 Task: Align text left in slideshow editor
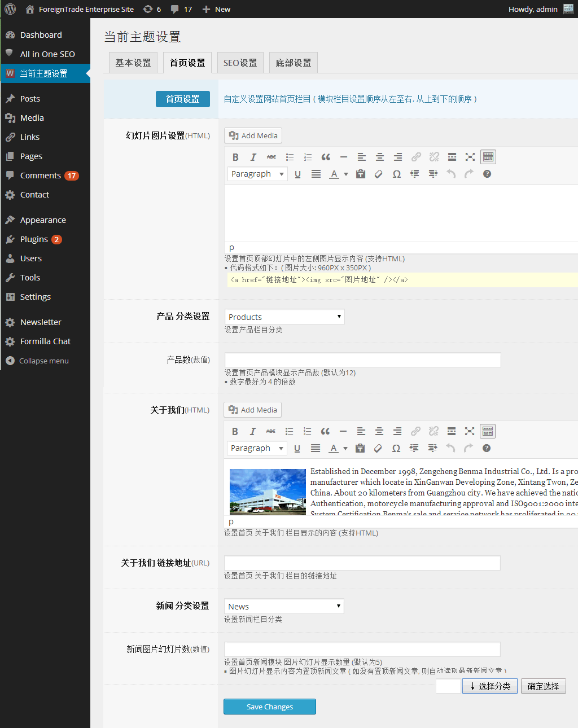tap(362, 157)
